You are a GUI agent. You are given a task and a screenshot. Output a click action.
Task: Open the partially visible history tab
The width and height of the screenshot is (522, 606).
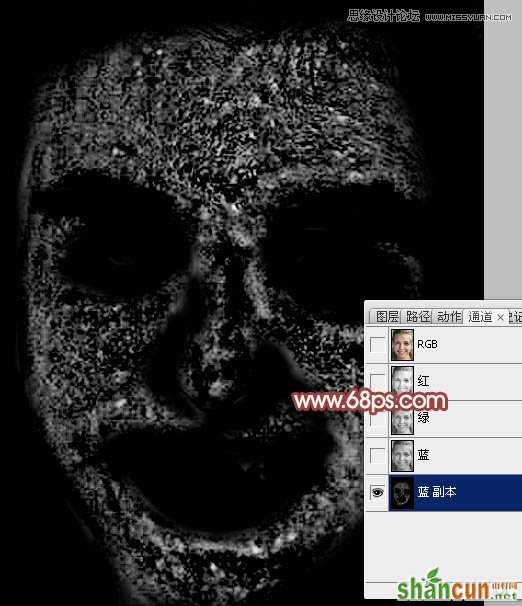[515, 317]
